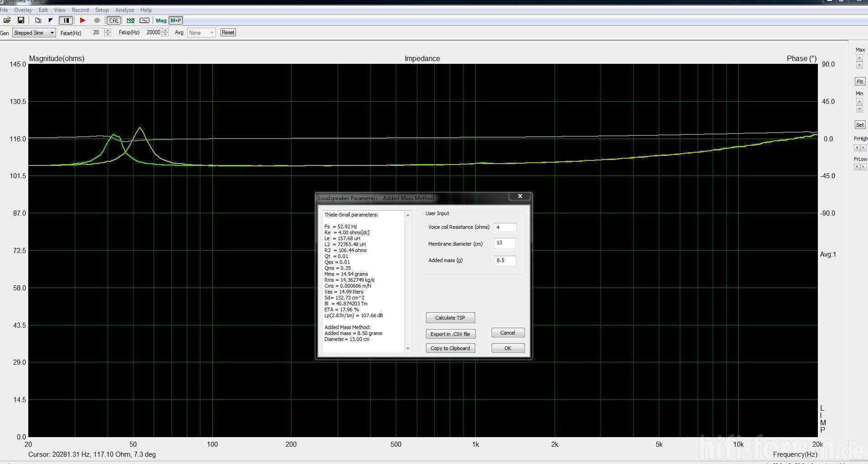Toggle the pause toolbar button
Screen dimensions: 868x464
click(66, 20)
